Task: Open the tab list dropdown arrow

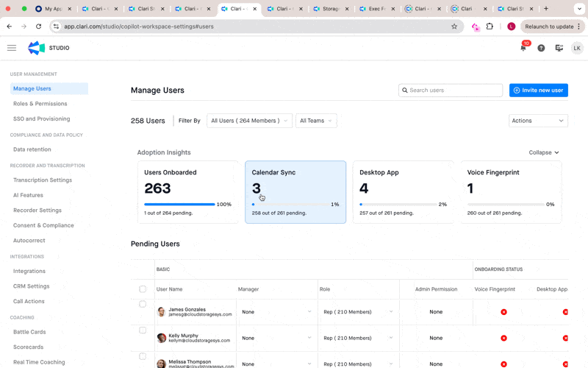Action: point(579,8)
